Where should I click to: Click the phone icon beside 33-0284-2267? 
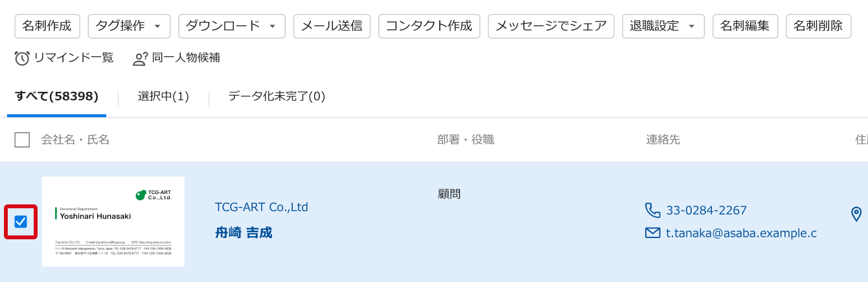(x=653, y=210)
